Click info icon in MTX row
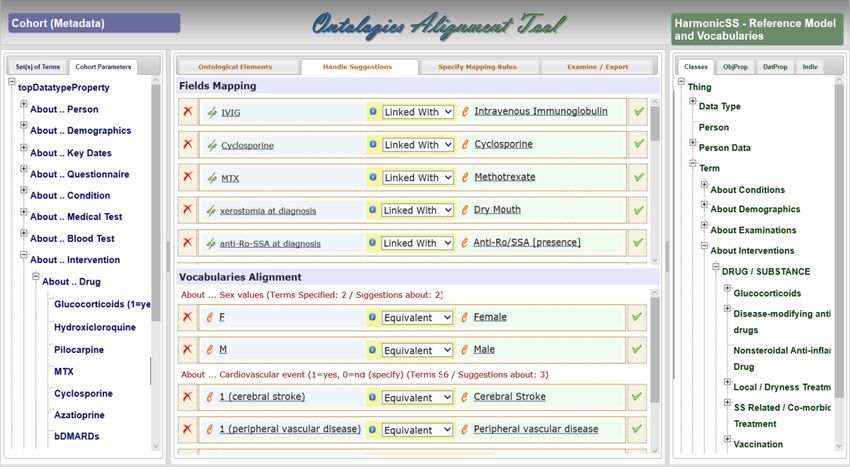The height and width of the screenshot is (467, 850). pos(373,177)
